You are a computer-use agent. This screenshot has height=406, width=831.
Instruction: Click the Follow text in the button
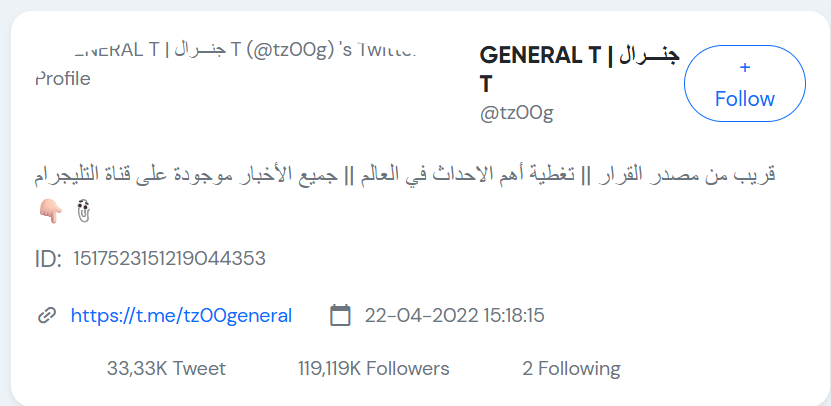(x=745, y=99)
